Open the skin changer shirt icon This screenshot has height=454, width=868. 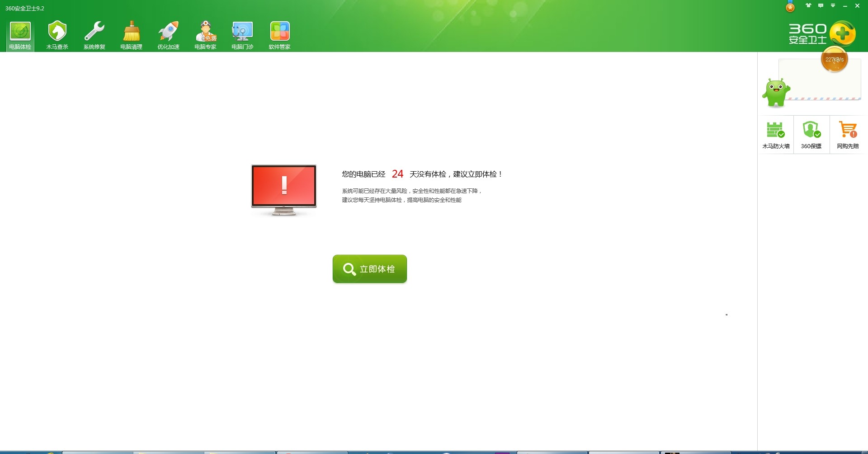pyautogui.click(x=808, y=6)
